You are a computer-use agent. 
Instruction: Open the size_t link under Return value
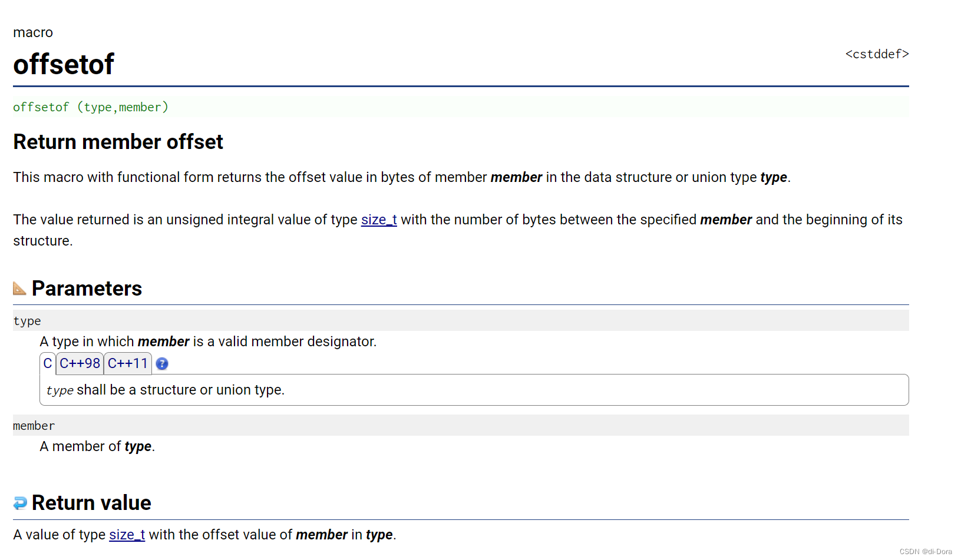pos(127,535)
